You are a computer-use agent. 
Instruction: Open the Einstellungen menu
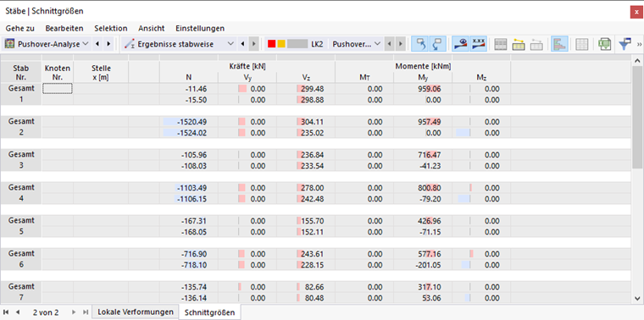(200, 28)
